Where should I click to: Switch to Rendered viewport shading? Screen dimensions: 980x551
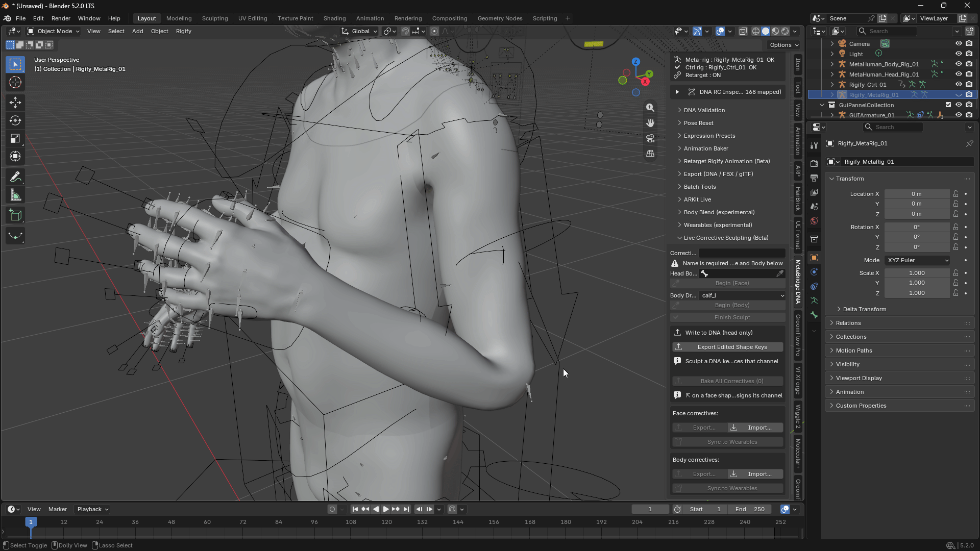(785, 31)
